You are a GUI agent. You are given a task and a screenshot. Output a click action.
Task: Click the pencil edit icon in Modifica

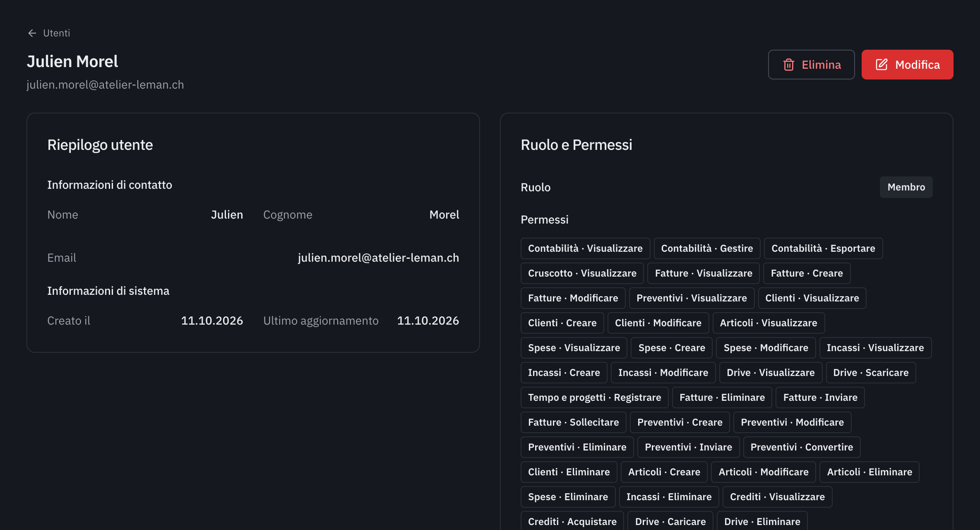(882, 65)
